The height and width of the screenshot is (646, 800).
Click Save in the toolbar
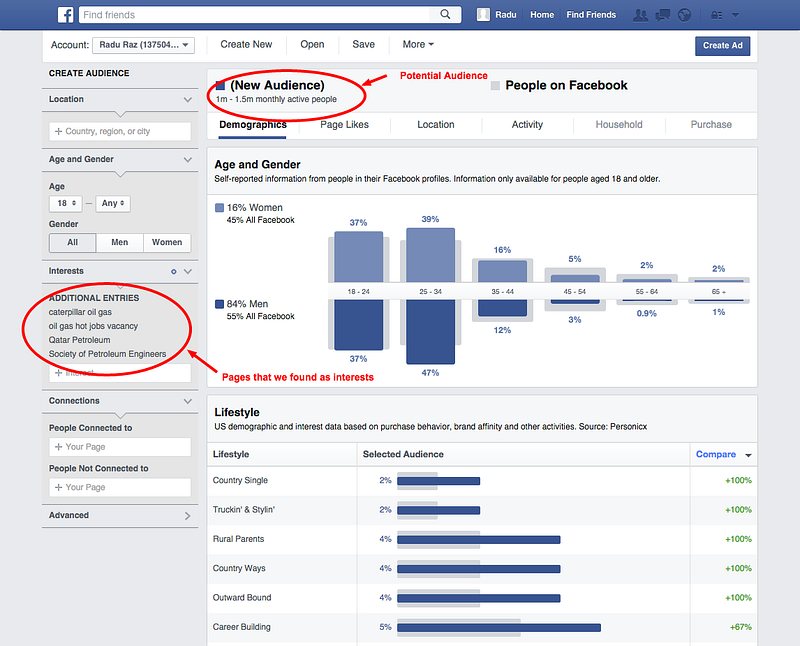(x=363, y=44)
